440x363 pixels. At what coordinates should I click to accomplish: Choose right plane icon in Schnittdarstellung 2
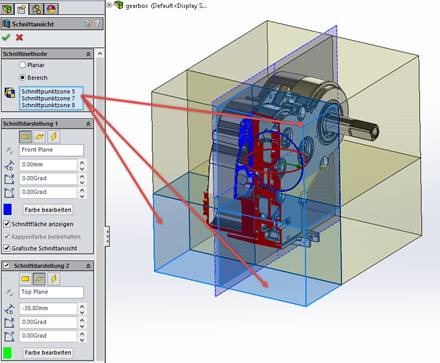tap(54, 279)
